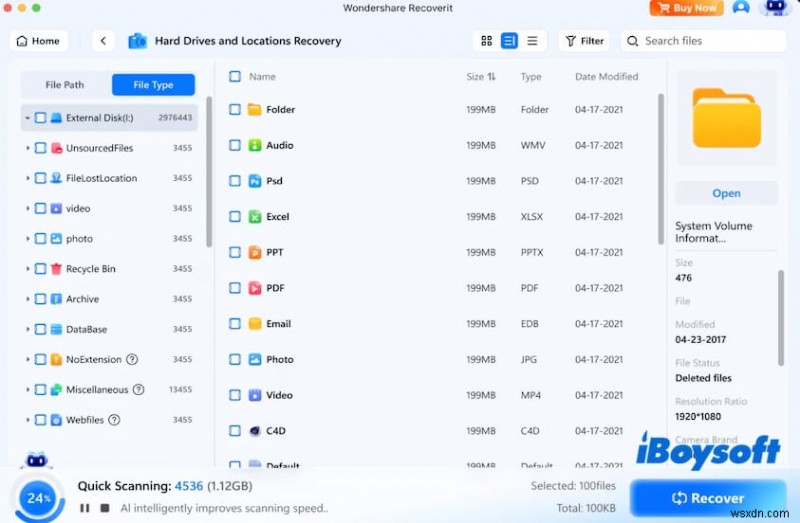Click the Psd file type icon
The width and height of the screenshot is (800, 523).
(255, 181)
